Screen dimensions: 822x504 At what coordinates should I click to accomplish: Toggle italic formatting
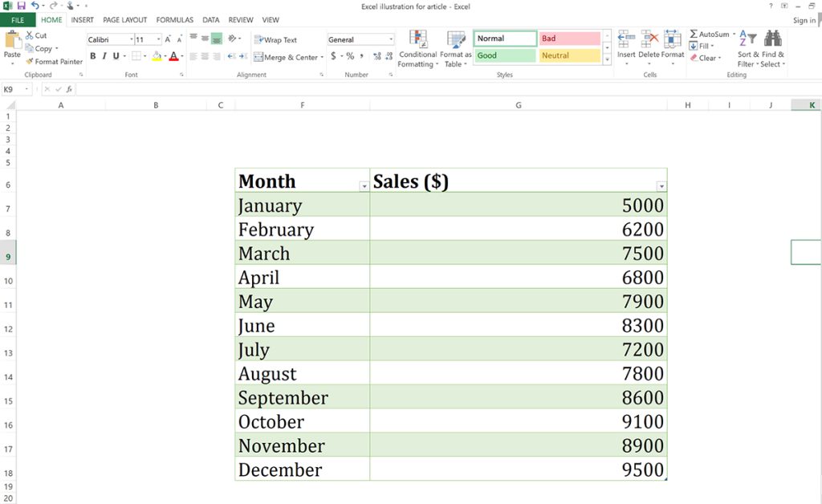[105, 55]
